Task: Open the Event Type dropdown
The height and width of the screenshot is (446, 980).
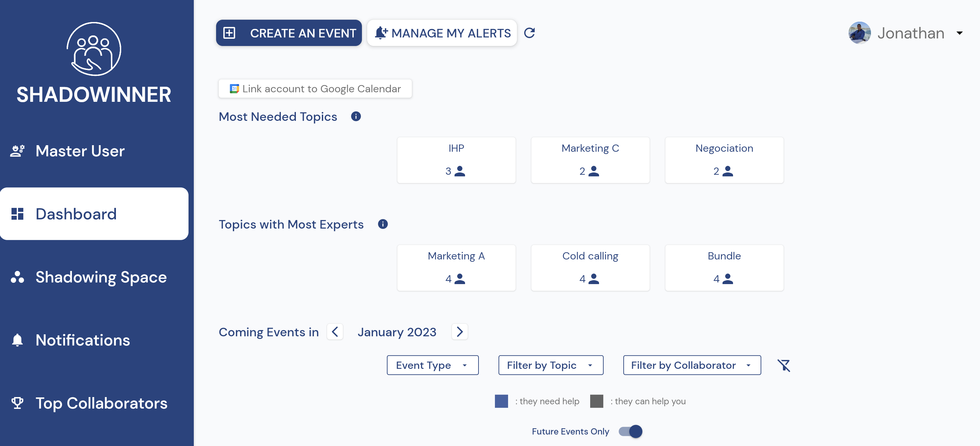Action: tap(433, 365)
